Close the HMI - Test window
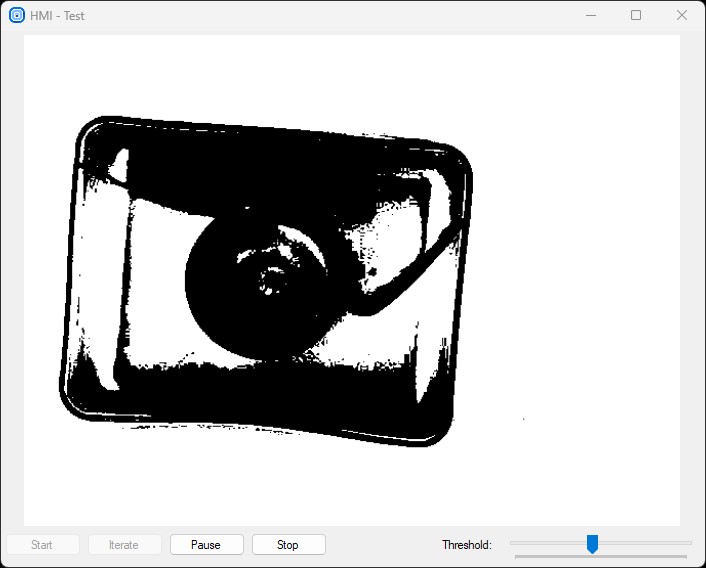 pyautogui.click(x=682, y=15)
